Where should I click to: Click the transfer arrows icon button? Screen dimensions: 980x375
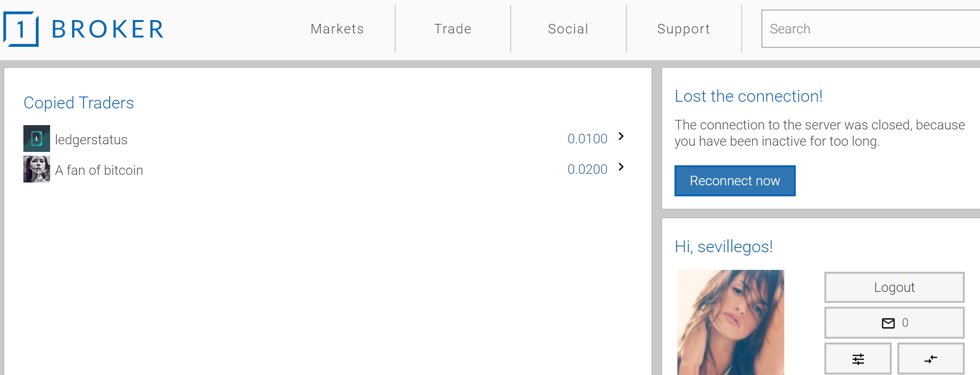tap(930, 359)
